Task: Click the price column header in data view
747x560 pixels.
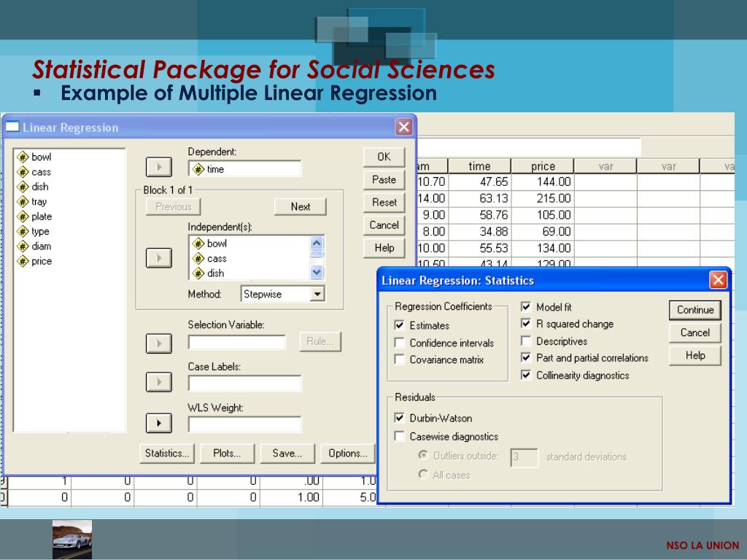Action: [543, 166]
